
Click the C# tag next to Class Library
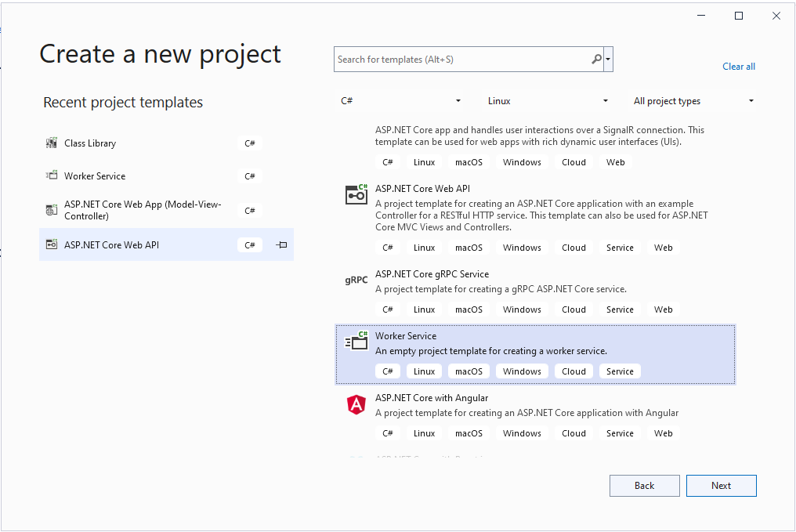(250, 143)
